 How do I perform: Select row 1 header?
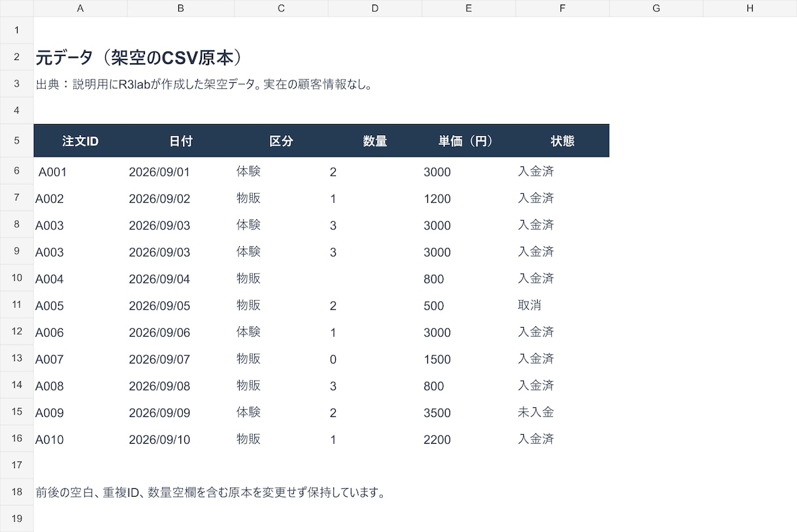click(17, 30)
